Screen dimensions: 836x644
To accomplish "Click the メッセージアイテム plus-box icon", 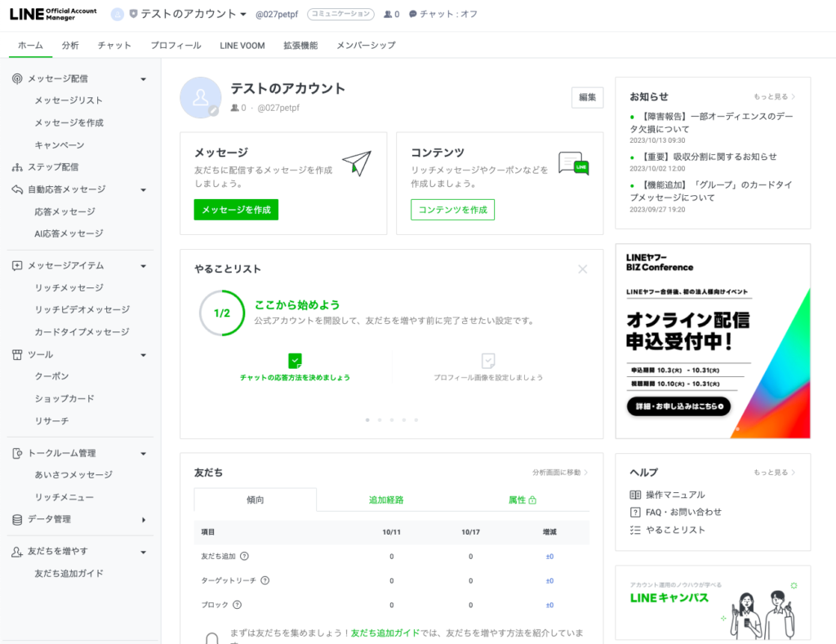I will point(17,265).
